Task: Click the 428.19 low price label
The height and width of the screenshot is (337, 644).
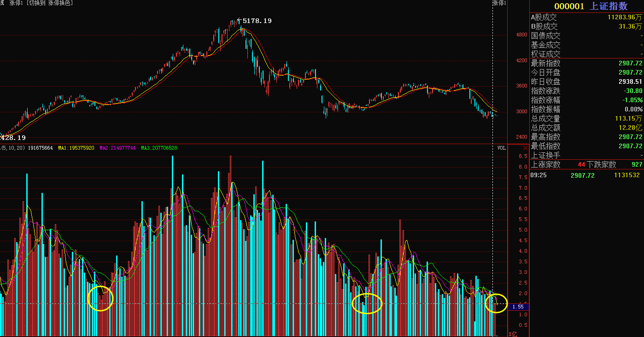Action: (13, 138)
